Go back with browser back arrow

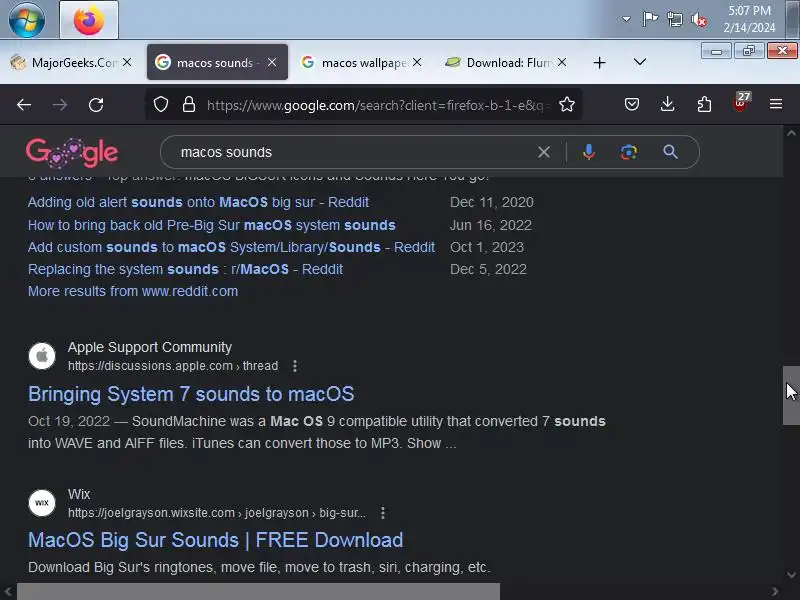coord(24,105)
